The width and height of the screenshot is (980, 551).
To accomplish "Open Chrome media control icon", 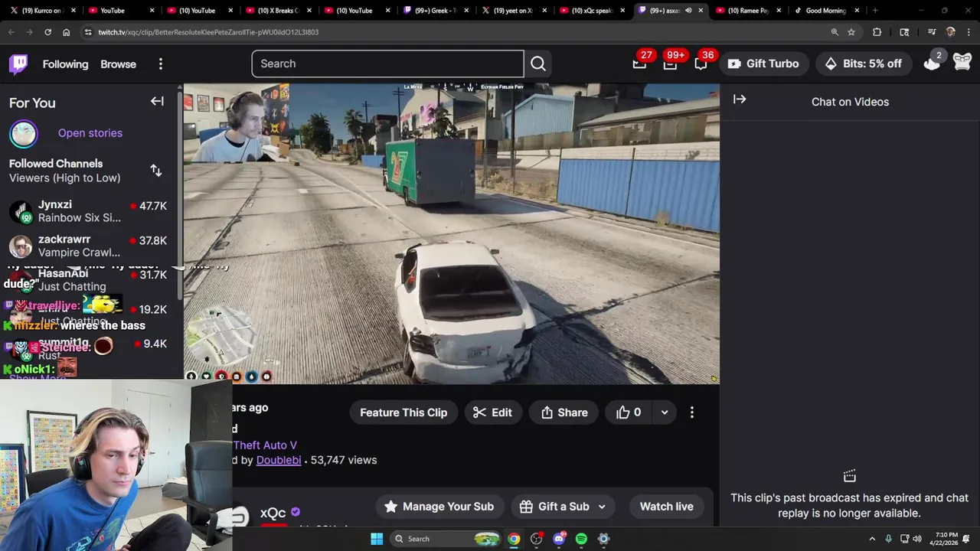I will 932,32.
